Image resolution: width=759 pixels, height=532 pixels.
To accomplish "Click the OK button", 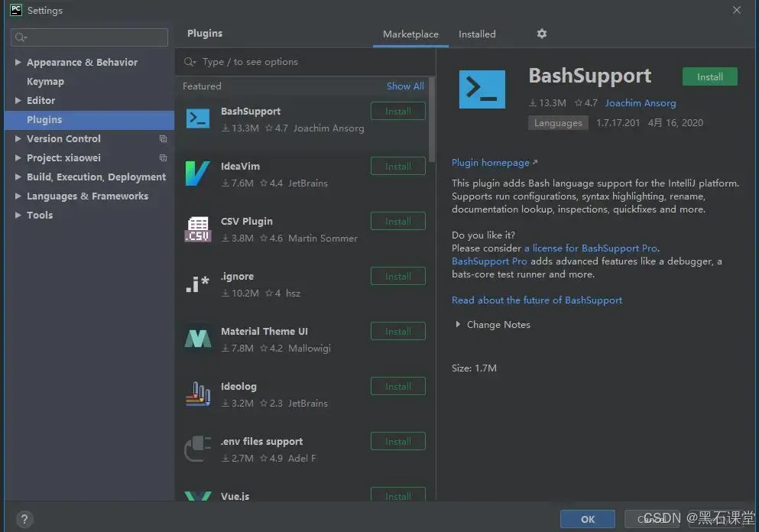I will point(588,520).
